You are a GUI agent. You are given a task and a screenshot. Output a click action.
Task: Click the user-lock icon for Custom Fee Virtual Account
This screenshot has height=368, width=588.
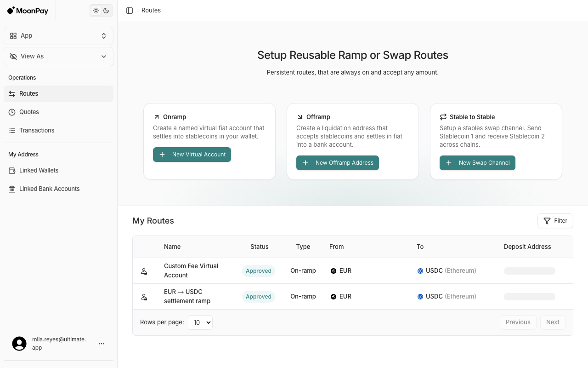coord(144,271)
